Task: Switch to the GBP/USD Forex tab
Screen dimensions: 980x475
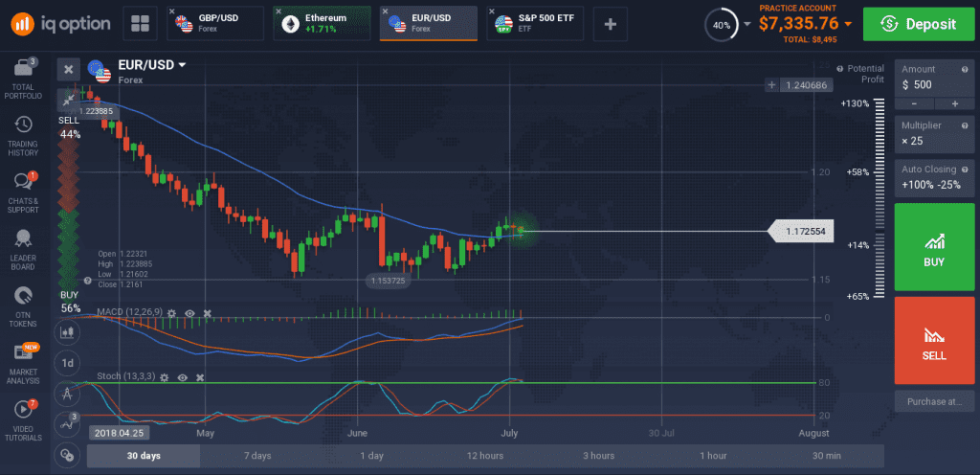Action: [217, 24]
